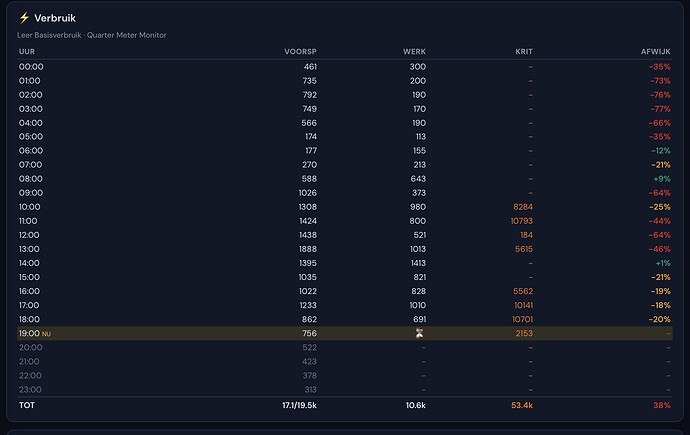Click the 373 actual value at 09:00
Viewport: 690px width, 435px height.
pos(419,193)
